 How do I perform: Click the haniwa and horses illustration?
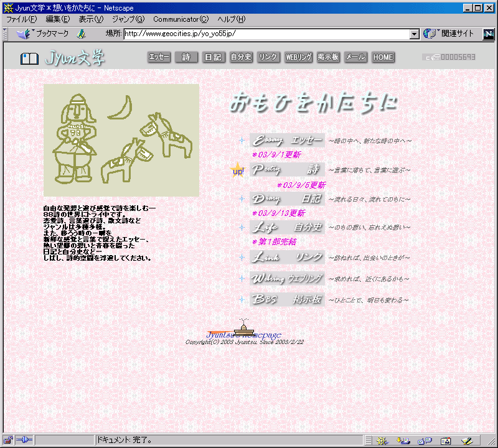(121, 140)
